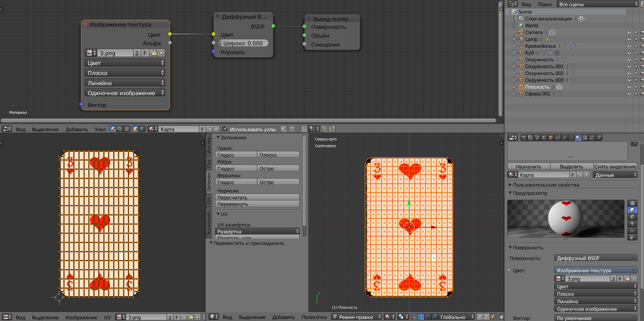This screenshot has height=321, width=644.
Task: Open Режим правки mode dropdown
Action: pos(356,317)
